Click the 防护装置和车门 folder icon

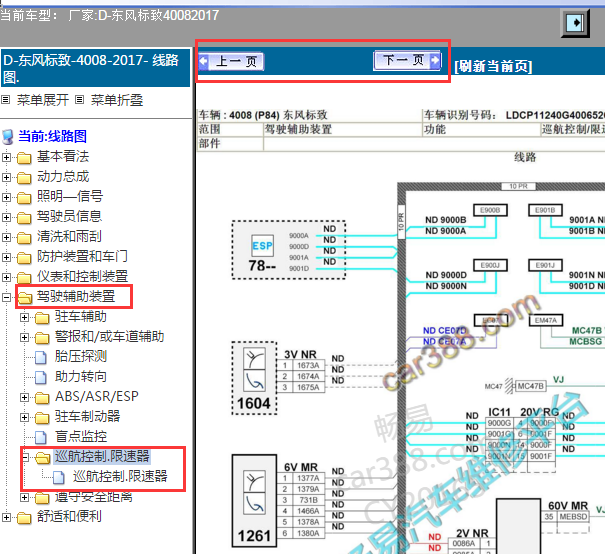[24, 258]
